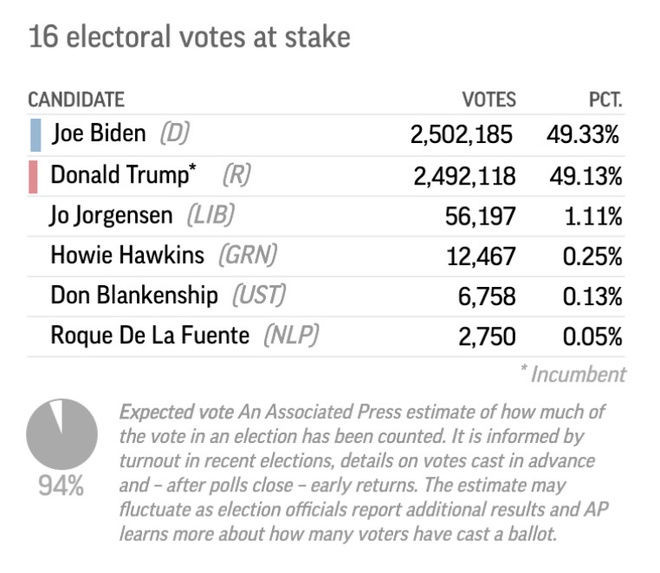Click Don Blankenship's name

click(x=134, y=295)
